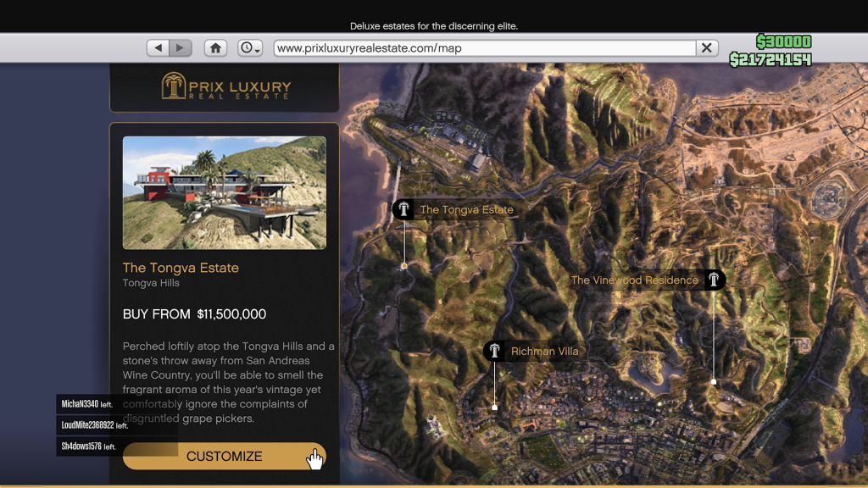The height and width of the screenshot is (488, 868).
Task: Click the Prix Luxury Real Estate logo
Action: [225, 86]
